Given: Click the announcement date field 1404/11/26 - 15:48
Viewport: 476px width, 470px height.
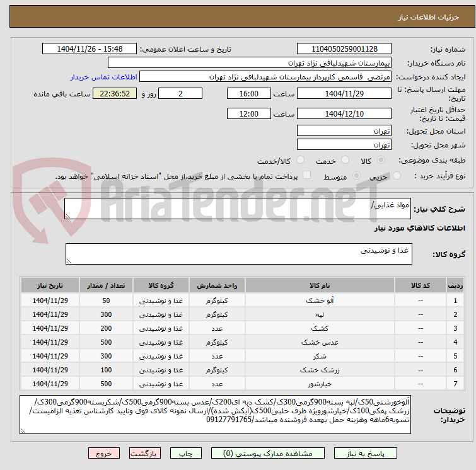Looking at the screenshot, I should coord(90,49).
